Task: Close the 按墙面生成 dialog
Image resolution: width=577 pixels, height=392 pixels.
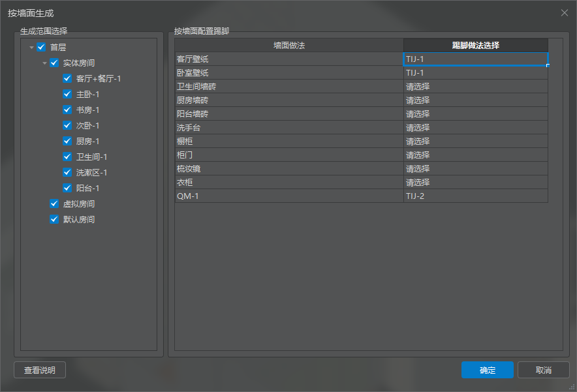Action: pos(564,12)
